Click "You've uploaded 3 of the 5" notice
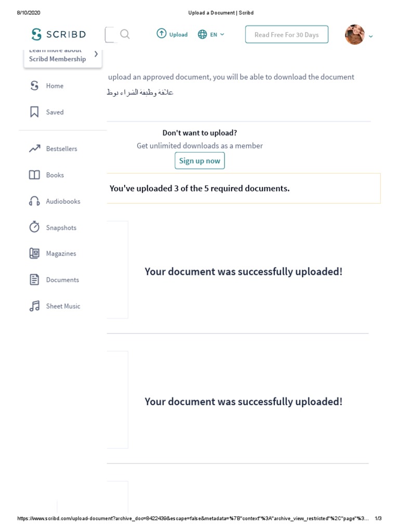399x532 pixels. click(x=199, y=188)
